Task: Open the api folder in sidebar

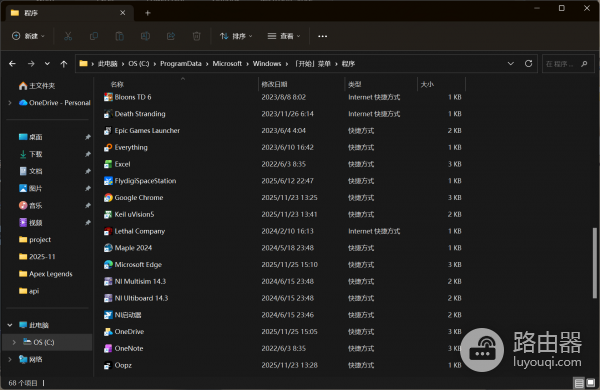Action: tap(29, 291)
